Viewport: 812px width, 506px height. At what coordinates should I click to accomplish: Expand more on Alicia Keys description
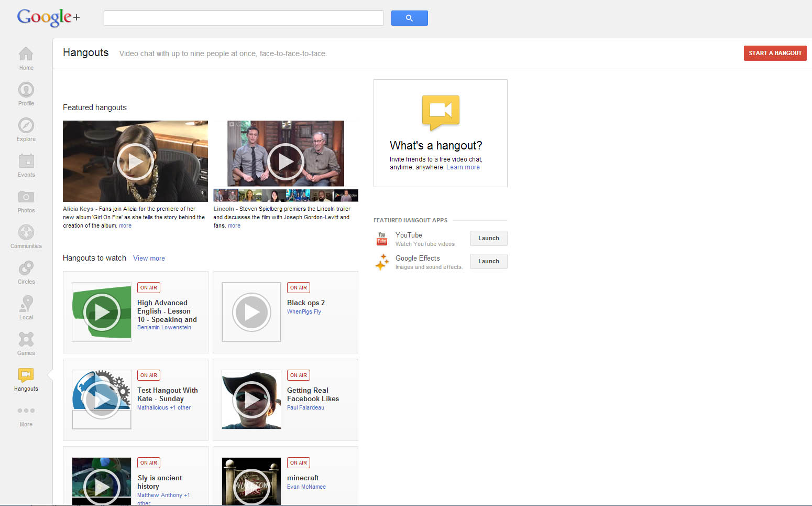125,225
